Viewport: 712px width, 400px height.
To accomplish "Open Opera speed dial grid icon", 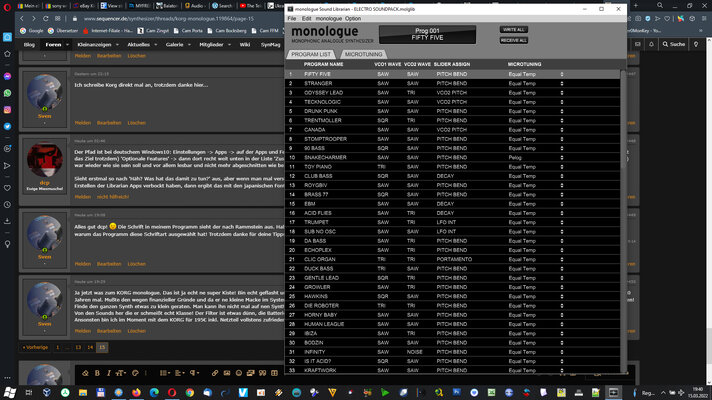I will click(58, 19).
